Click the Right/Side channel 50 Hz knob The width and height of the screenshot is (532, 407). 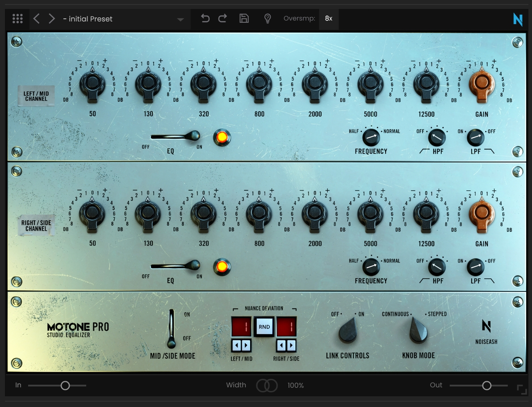92,214
